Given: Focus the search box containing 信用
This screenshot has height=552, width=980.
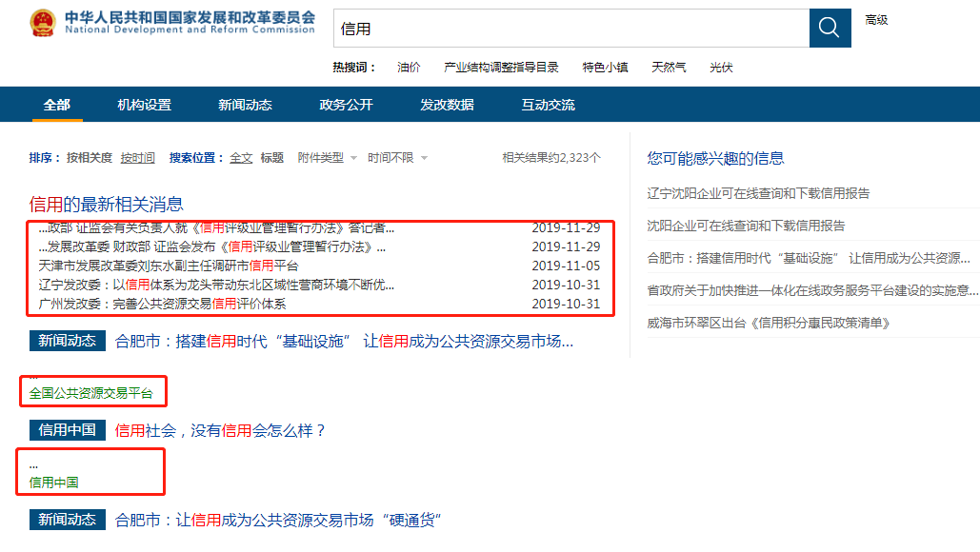Looking at the screenshot, I should pyautogui.click(x=571, y=29).
